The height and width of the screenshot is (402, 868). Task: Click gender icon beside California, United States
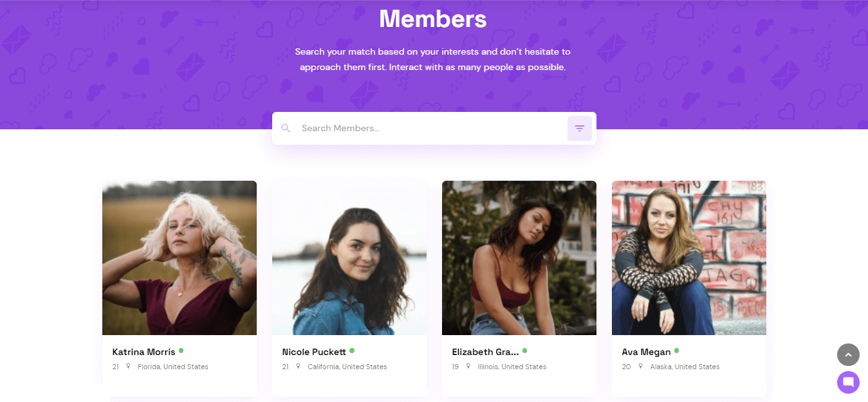[298, 367]
